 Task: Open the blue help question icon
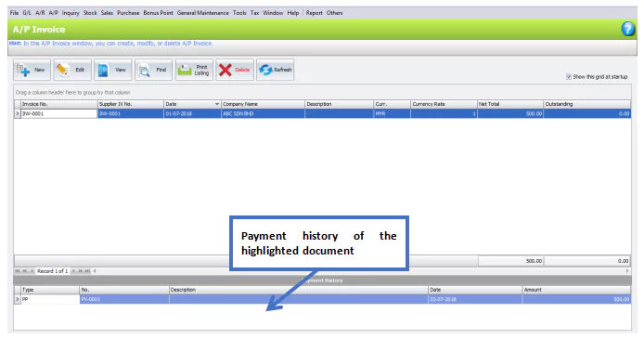pos(627,29)
